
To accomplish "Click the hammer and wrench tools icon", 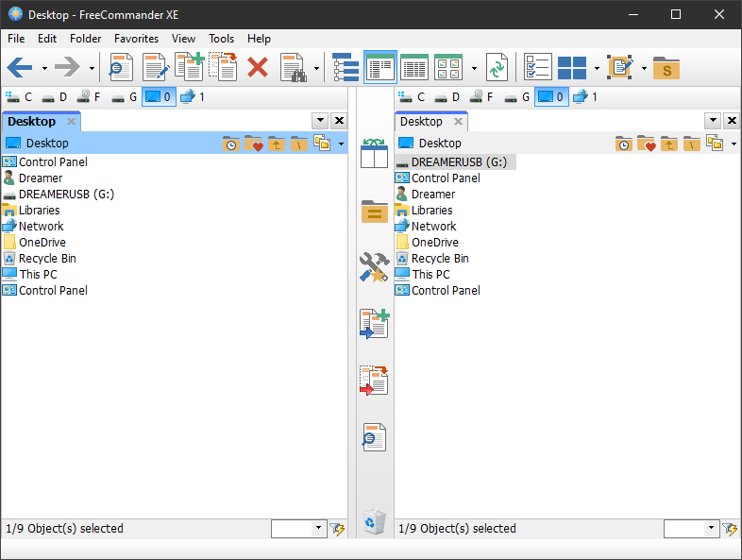I will [x=375, y=267].
